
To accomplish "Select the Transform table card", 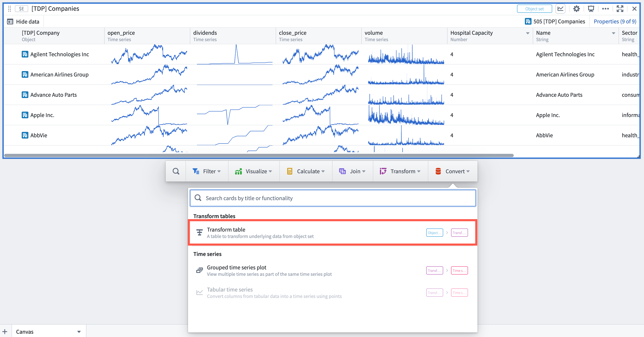I will click(333, 233).
